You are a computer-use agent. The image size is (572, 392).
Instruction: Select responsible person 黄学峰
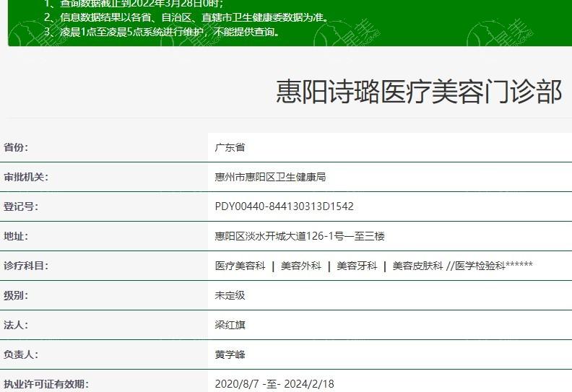[230, 354]
